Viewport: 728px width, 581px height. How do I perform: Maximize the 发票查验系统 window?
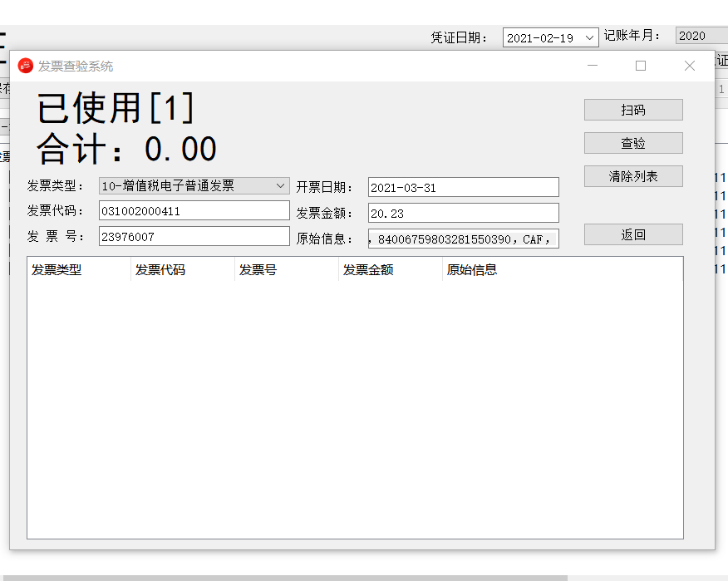(641, 66)
